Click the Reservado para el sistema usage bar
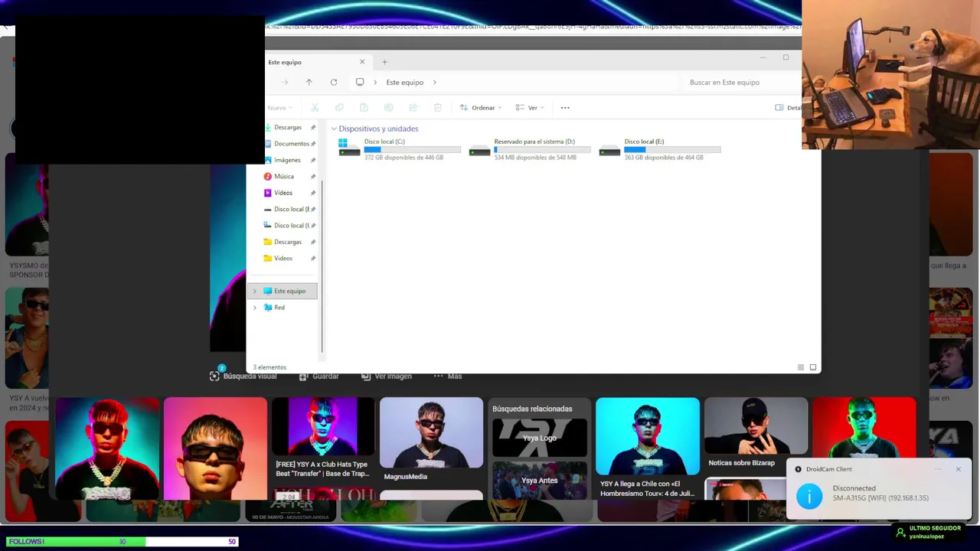This screenshot has height=551, width=980. [x=542, y=149]
